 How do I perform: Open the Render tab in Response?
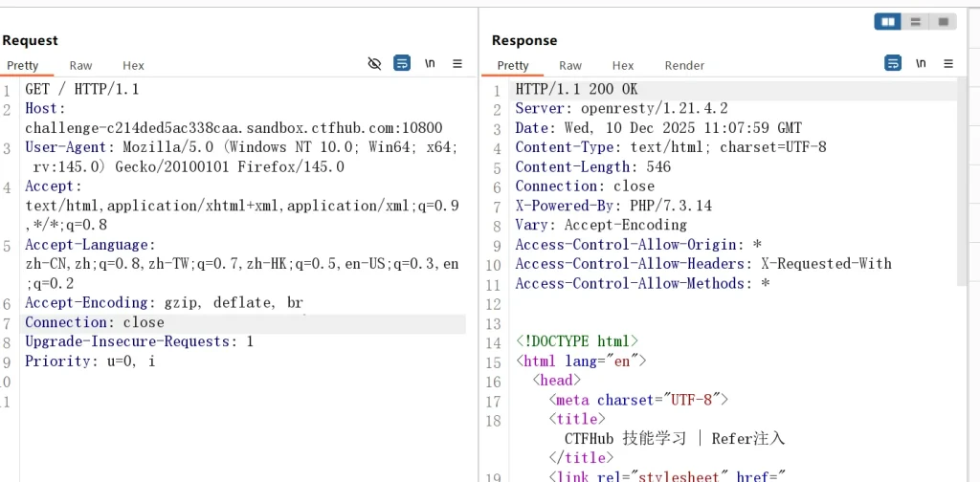coord(684,65)
